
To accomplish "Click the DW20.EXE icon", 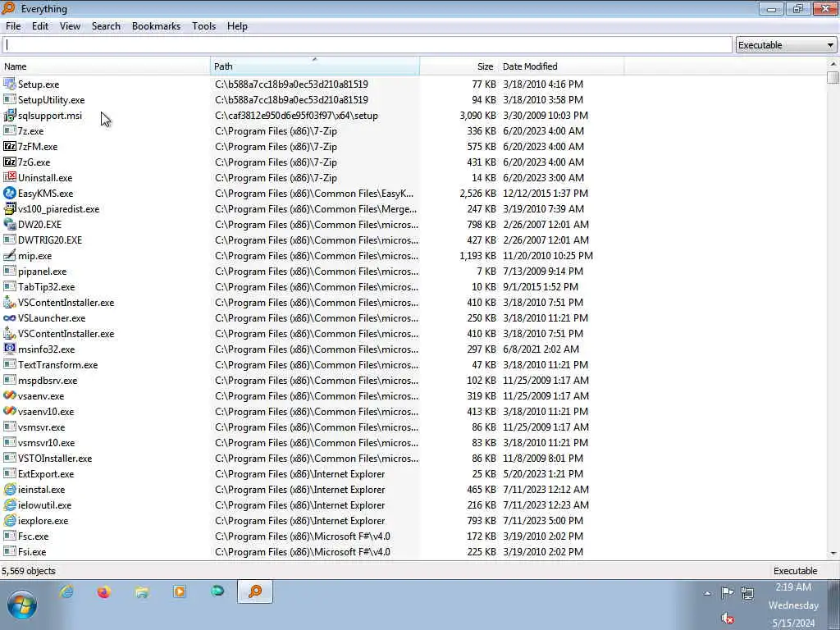I will click(10, 224).
